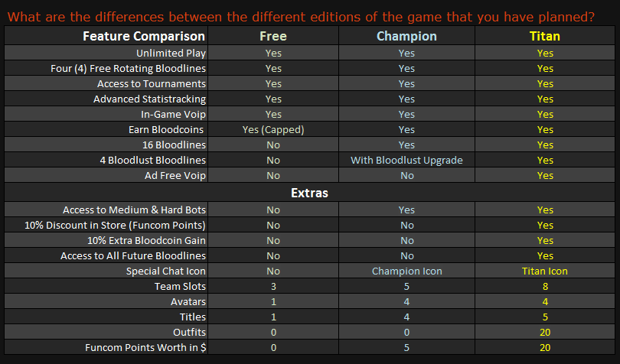Click the 10% Extra Bloodcoin Gain label
This screenshot has width=620, height=364.
(146, 241)
